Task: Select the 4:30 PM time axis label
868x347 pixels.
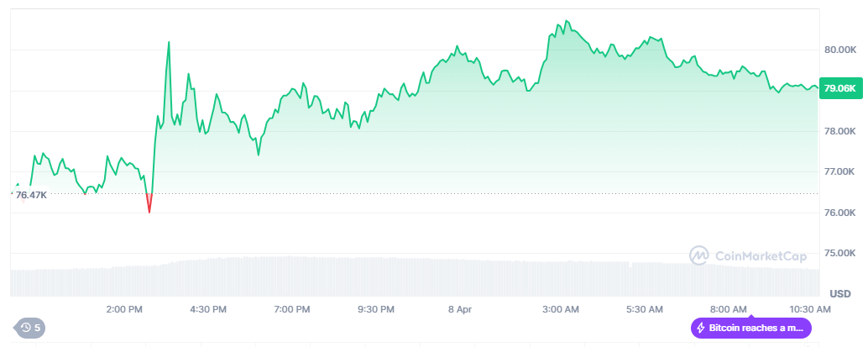Action: point(208,309)
